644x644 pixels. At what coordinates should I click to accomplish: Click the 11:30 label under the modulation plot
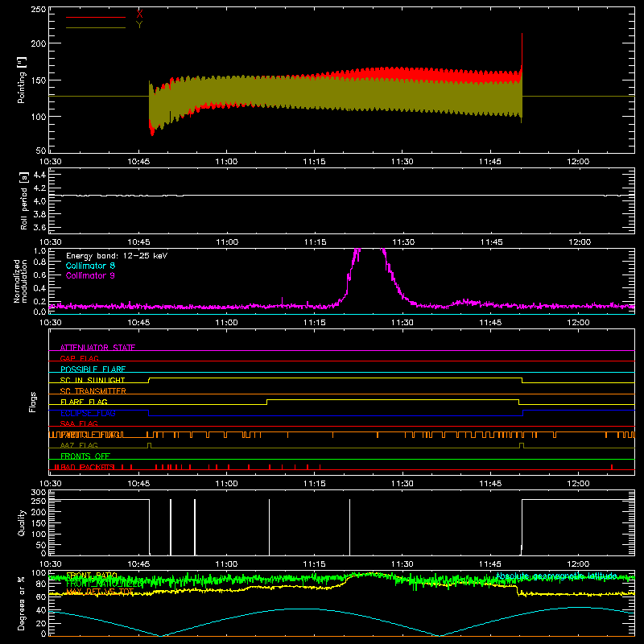[402, 323]
